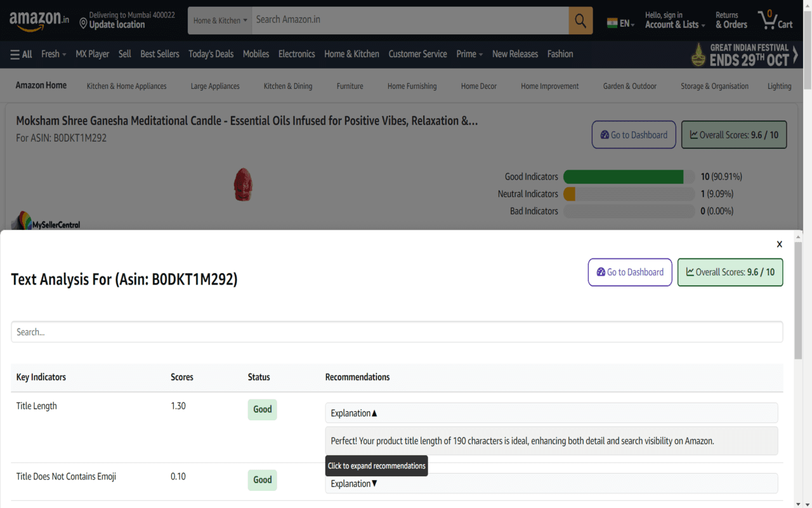Open Fashion in nav bar
The image size is (812, 508).
click(560, 54)
